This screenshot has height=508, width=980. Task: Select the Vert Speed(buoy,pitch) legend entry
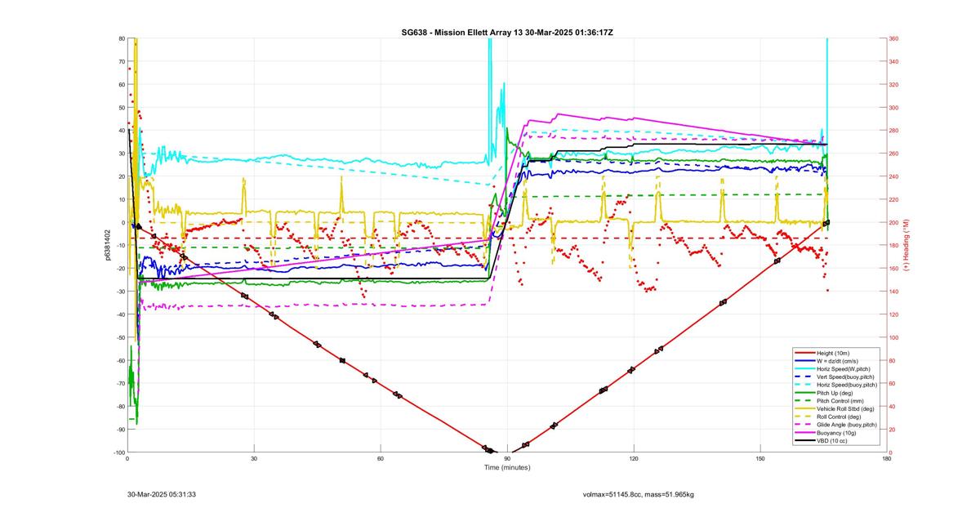(846, 377)
